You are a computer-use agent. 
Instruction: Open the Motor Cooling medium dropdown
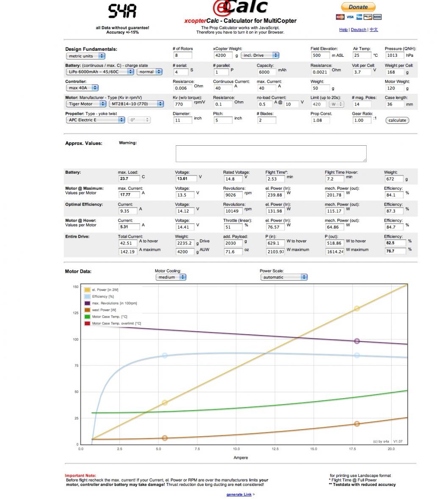[x=171, y=277]
